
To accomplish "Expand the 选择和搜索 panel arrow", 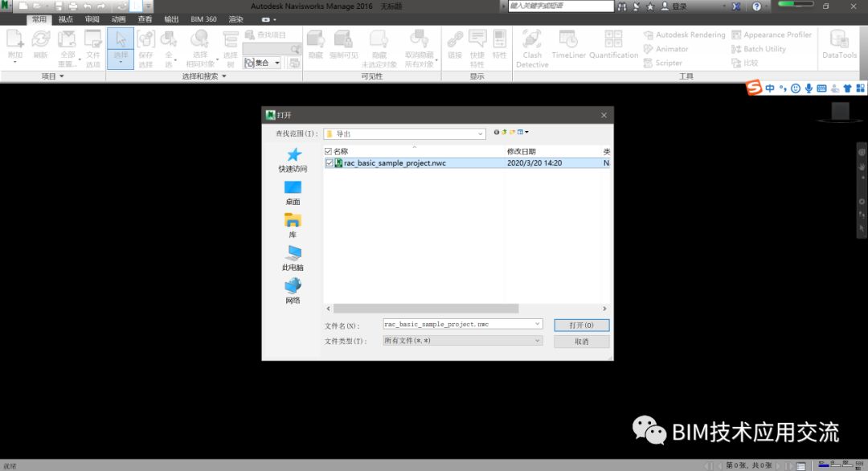I will coord(224,76).
